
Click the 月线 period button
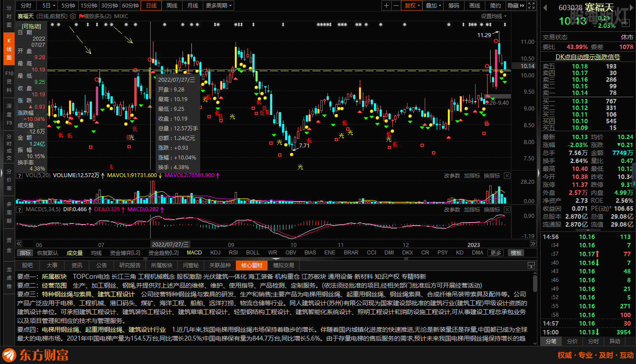click(192, 6)
